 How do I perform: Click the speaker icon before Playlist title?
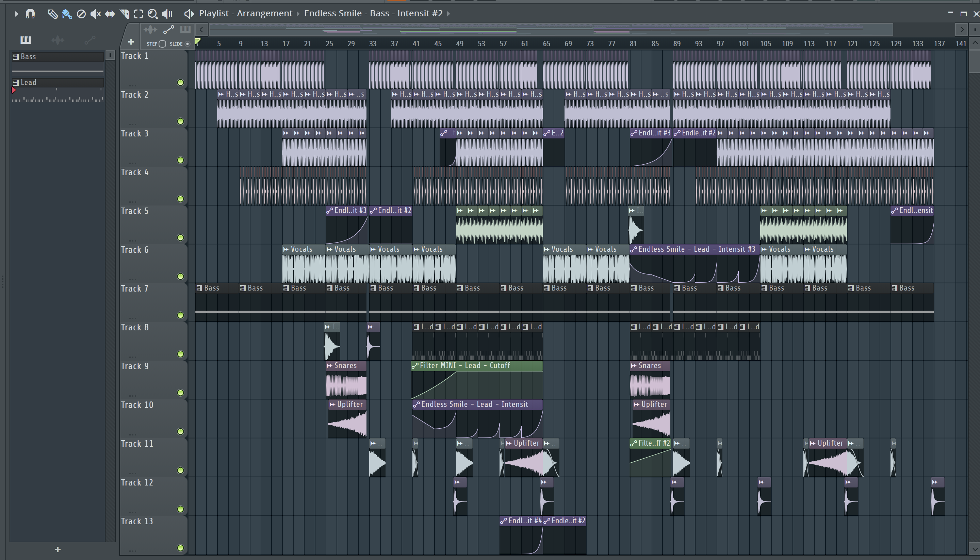point(189,14)
